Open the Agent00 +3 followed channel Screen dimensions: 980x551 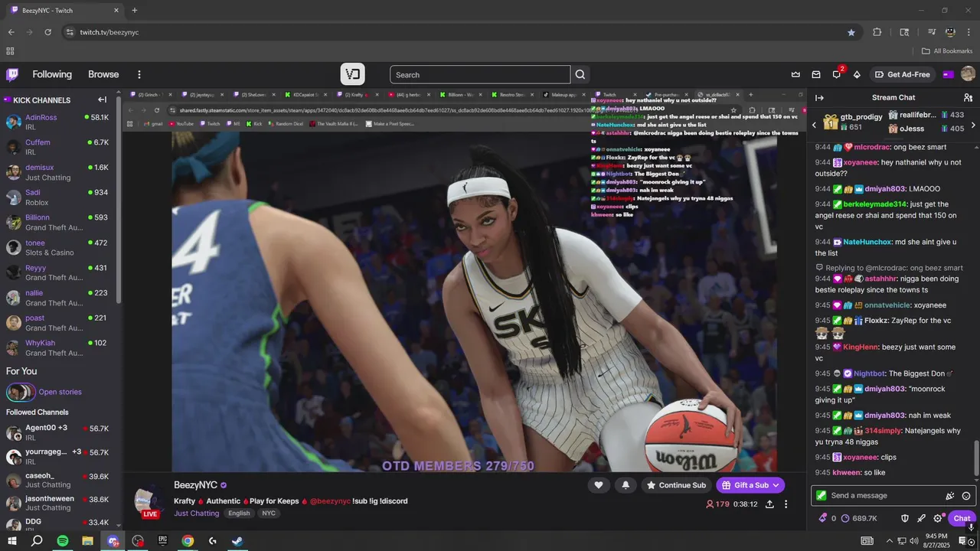click(58, 432)
